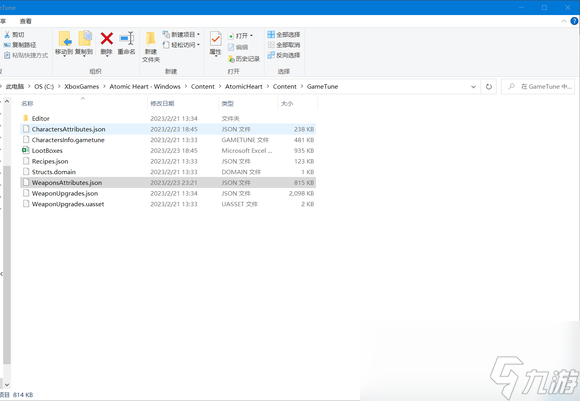
Task: Select Structs.domain file
Action: click(x=168, y=172)
